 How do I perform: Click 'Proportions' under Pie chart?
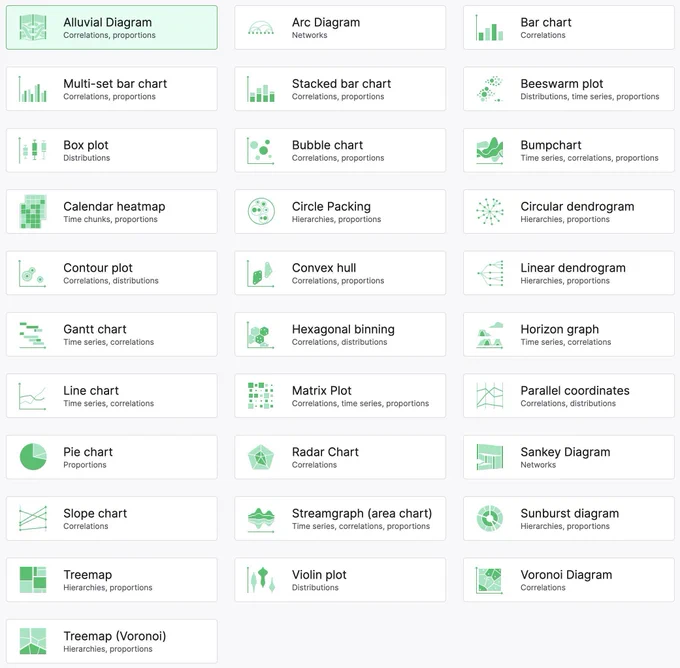tap(85, 465)
